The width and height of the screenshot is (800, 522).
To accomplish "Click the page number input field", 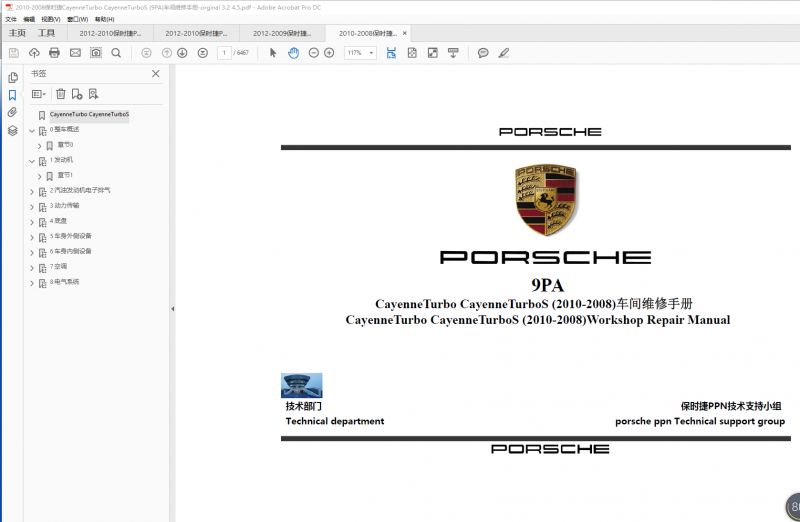I will pyautogui.click(x=224, y=53).
